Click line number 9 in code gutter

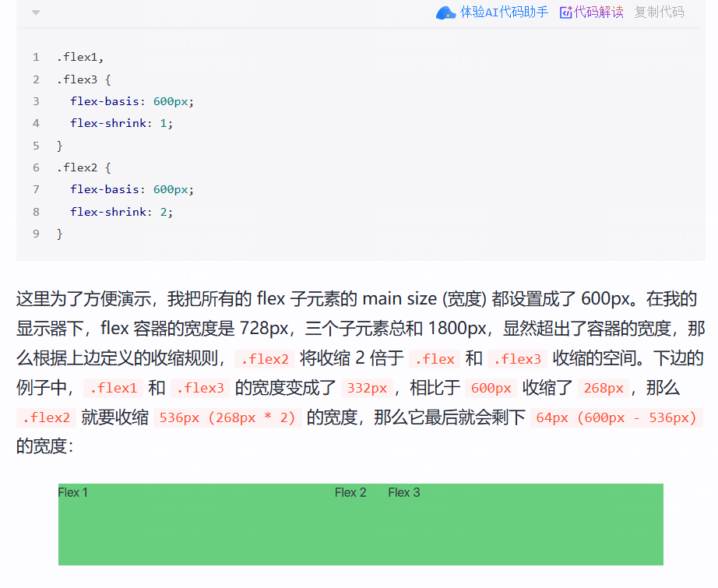click(x=36, y=234)
